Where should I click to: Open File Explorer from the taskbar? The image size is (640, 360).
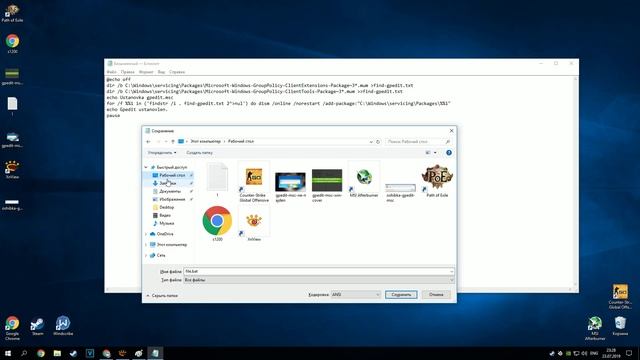pos(57,353)
